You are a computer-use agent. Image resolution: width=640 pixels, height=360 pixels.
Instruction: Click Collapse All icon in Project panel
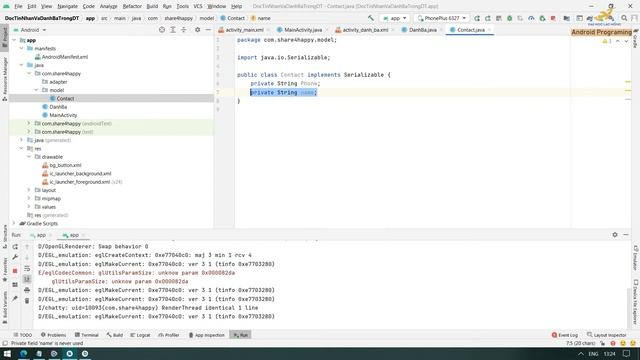[x=184, y=30]
